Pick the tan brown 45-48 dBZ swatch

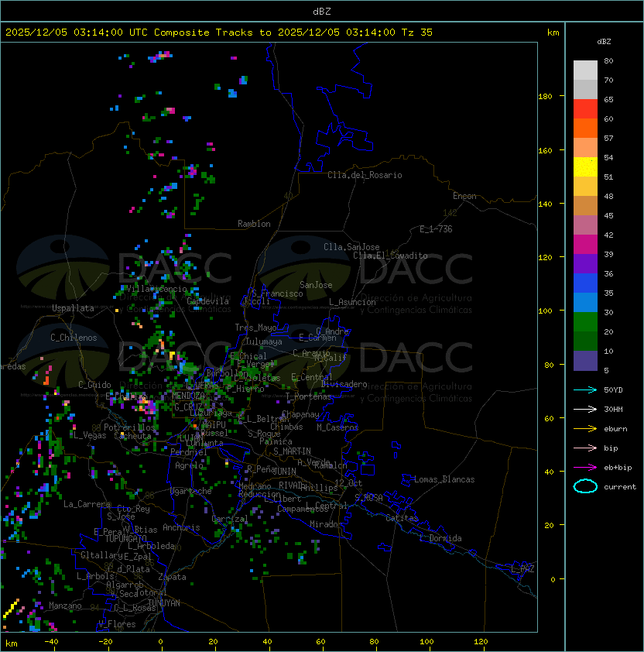point(585,205)
